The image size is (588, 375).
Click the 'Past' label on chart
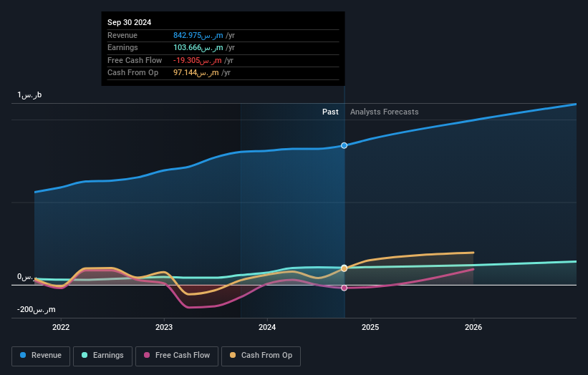coord(330,112)
